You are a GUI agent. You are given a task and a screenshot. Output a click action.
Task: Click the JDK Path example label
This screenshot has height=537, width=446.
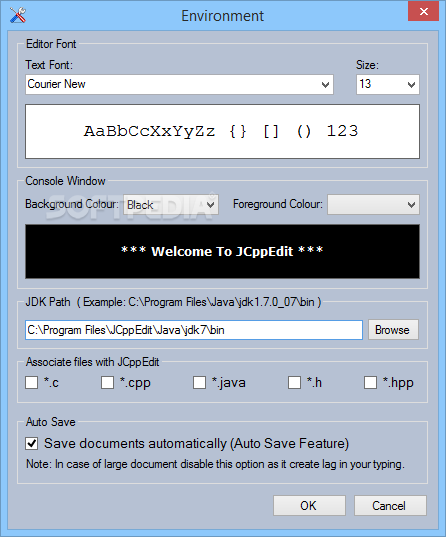[x=173, y=302]
